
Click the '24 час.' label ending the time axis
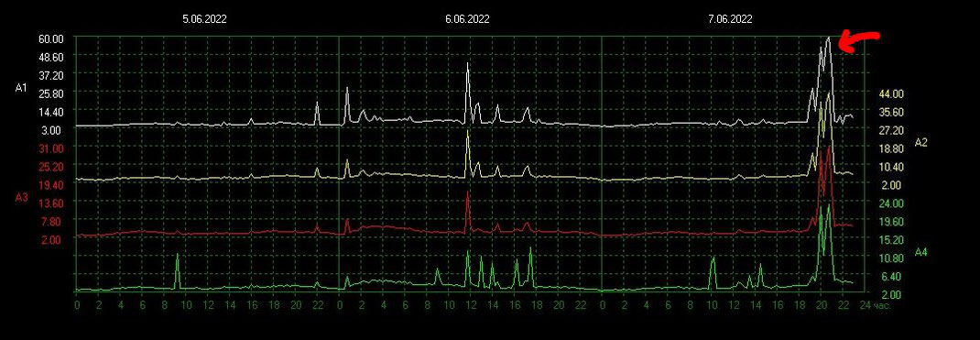click(x=875, y=305)
